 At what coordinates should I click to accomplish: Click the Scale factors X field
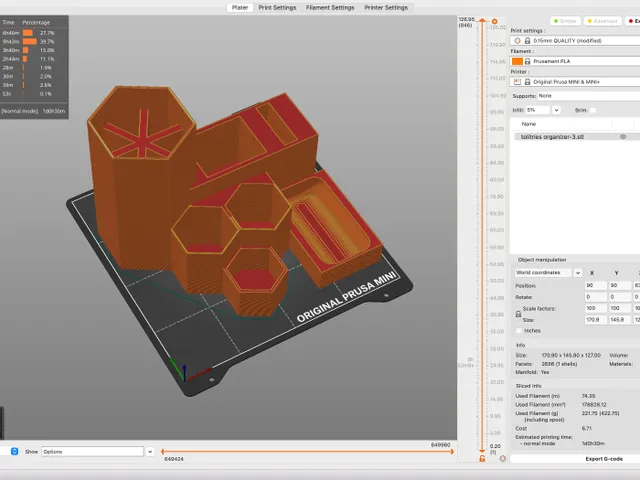pyautogui.click(x=595, y=308)
